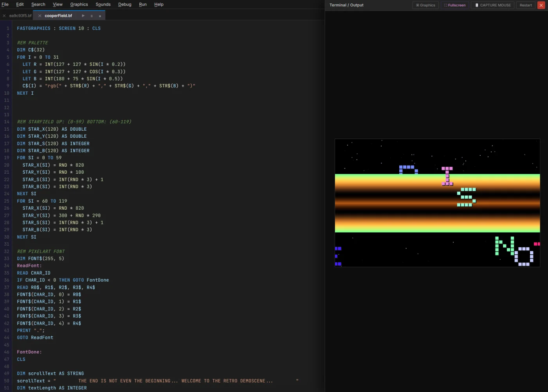Select the cooperField.bf tab
Image resolution: width=548 pixels, height=392 pixels.
(x=58, y=16)
